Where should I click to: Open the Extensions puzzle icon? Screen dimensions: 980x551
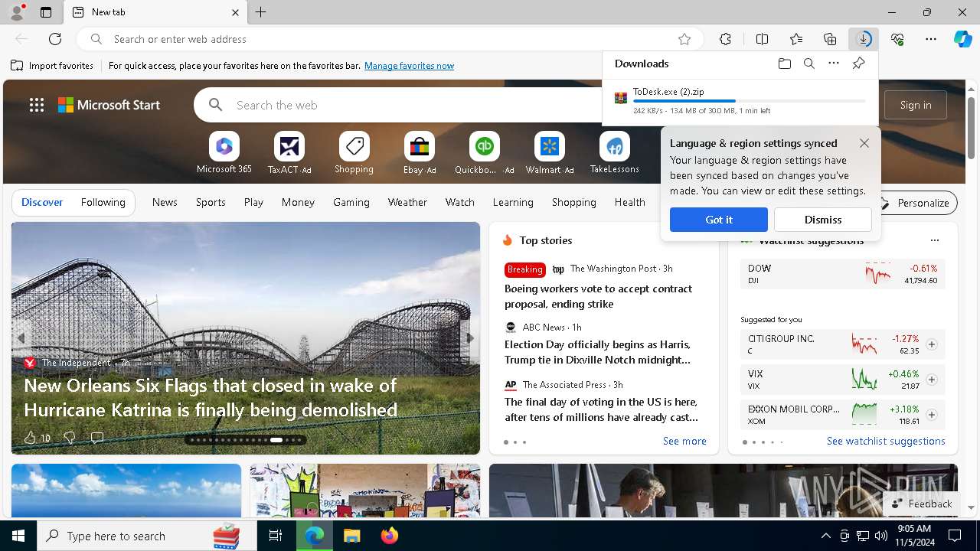[x=725, y=39]
